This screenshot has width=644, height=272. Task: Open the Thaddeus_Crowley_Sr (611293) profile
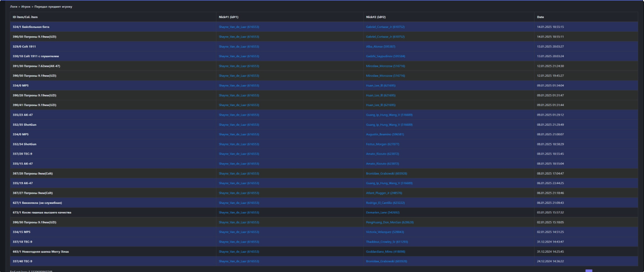click(x=387, y=242)
